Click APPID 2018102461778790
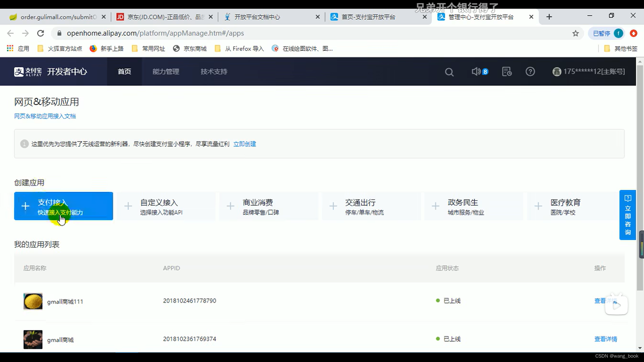 click(190, 301)
